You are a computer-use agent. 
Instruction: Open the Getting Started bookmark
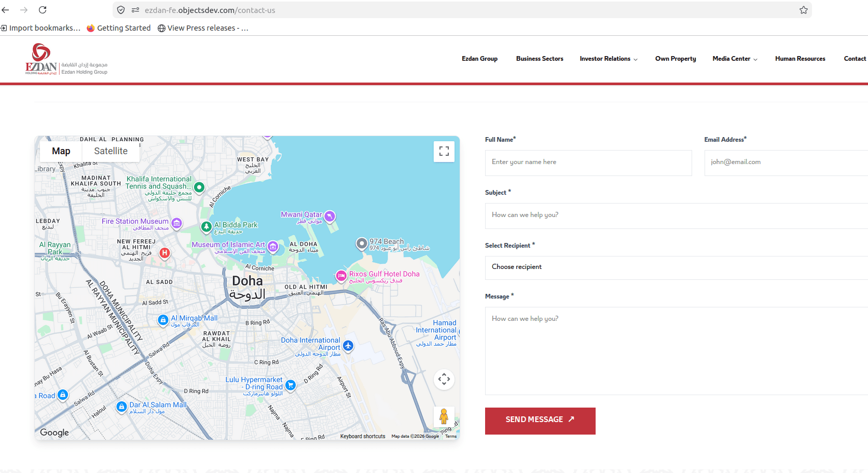[x=119, y=28]
